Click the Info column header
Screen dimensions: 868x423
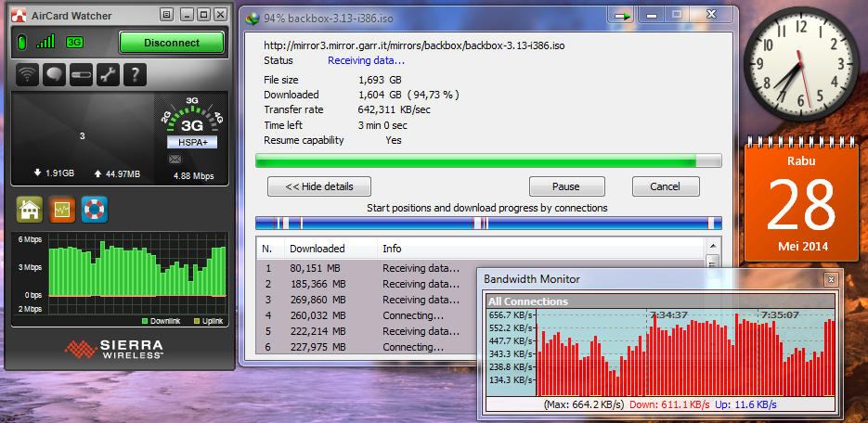tap(541, 249)
